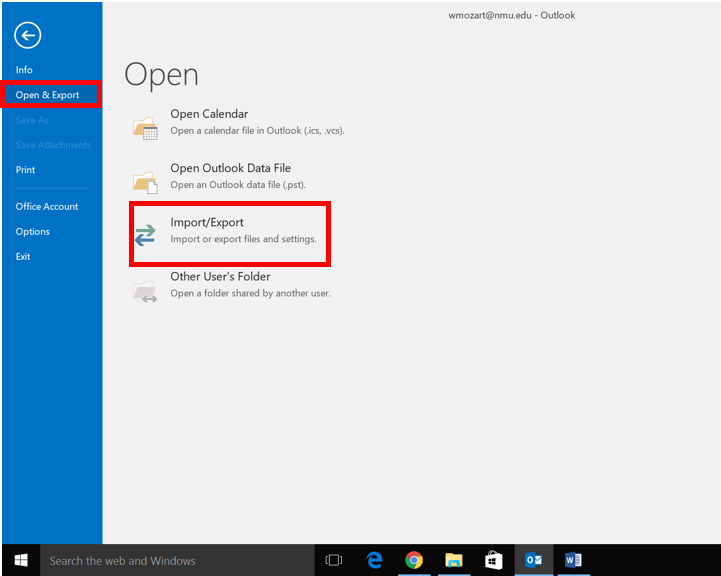Select Open & Export in the sidebar
Viewport: 721px width, 576px height.
(47, 95)
